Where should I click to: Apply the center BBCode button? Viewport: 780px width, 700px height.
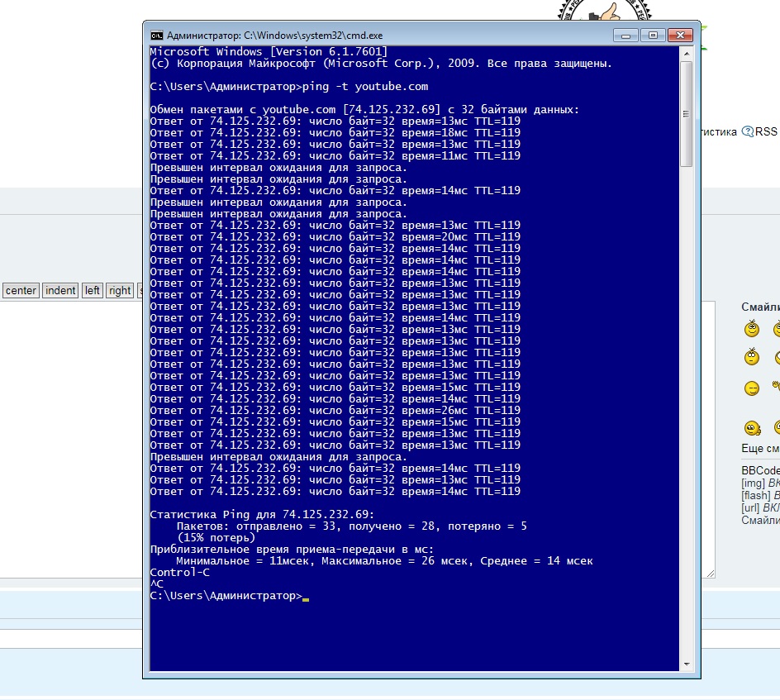pos(21,291)
